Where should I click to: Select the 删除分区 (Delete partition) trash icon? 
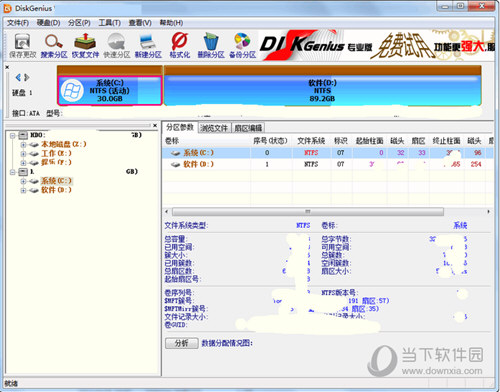211,46
